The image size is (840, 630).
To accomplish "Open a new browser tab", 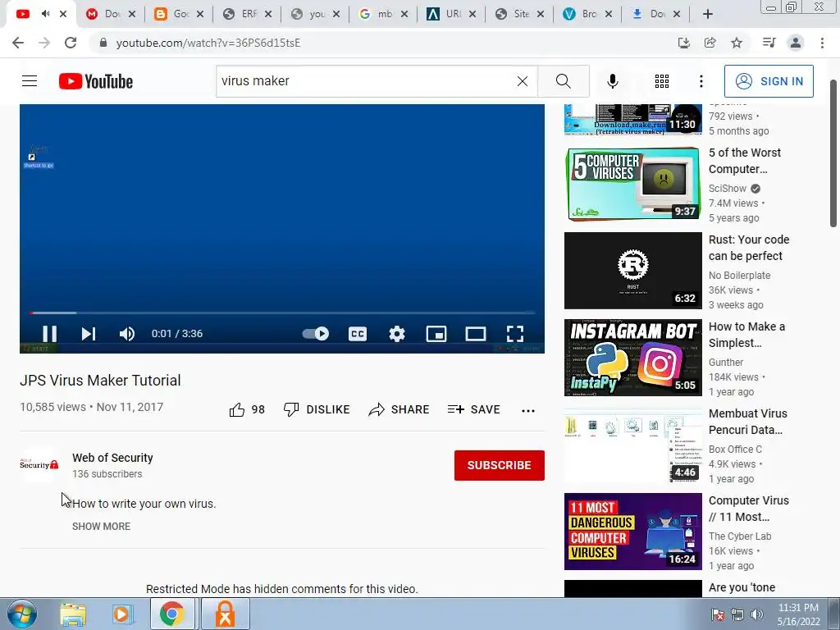I will click(708, 15).
